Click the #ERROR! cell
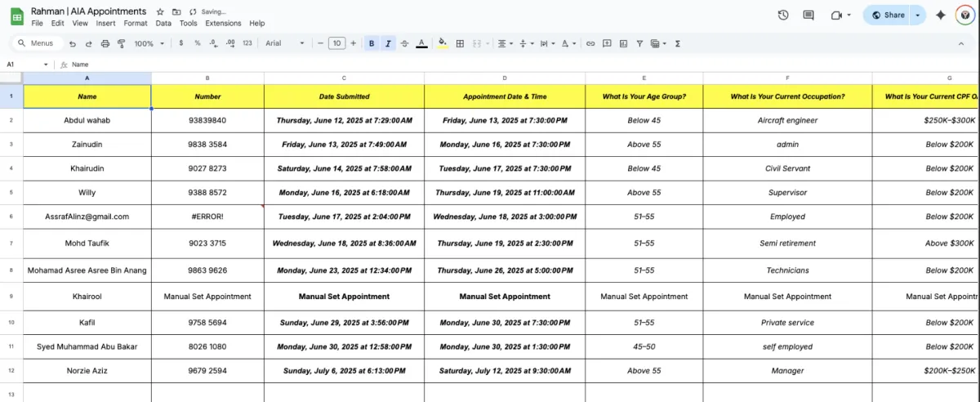Image resolution: width=980 pixels, height=402 pixels. [x=207, y=217]
